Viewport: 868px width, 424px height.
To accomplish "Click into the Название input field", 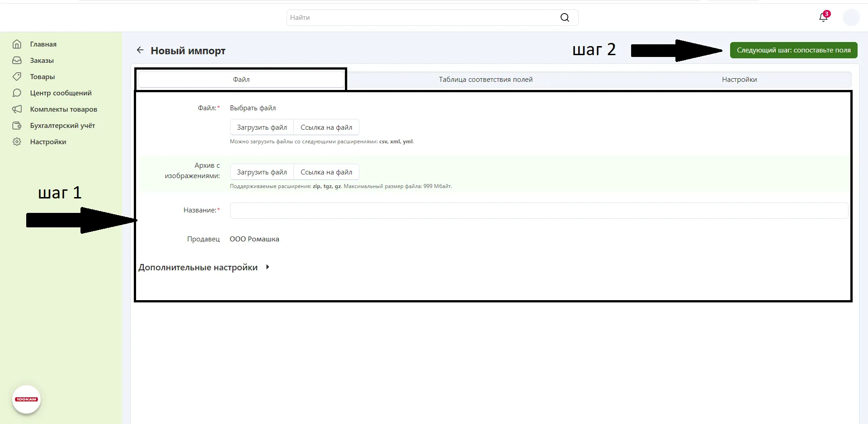I will pyautogui.click(x=538, y=211).
